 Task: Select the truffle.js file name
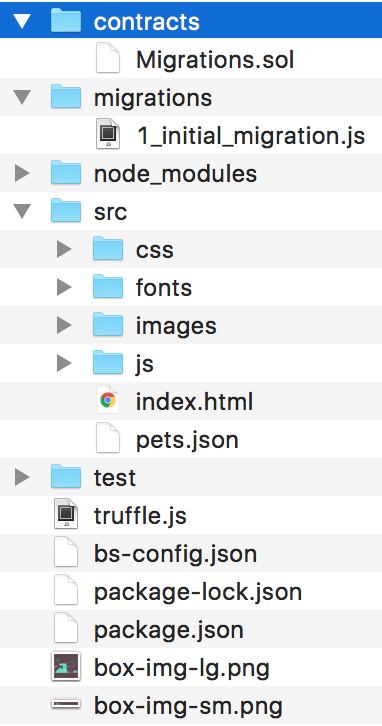(x=140, y=515)
